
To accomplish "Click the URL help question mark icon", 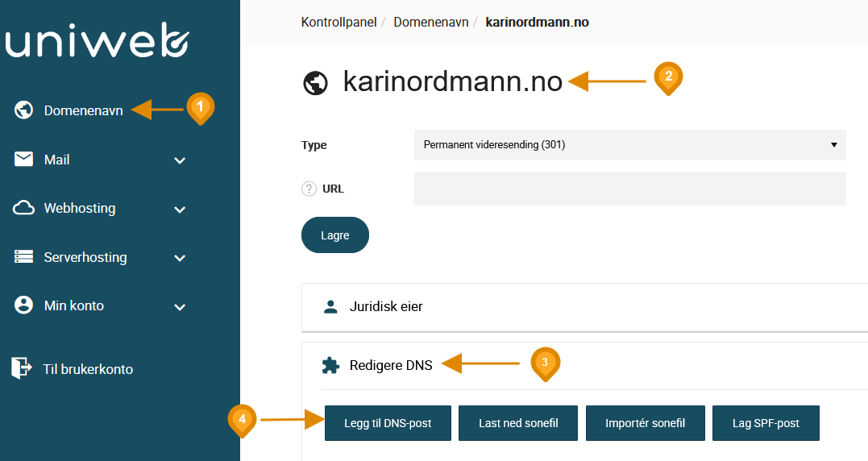I will click(309, 189).
